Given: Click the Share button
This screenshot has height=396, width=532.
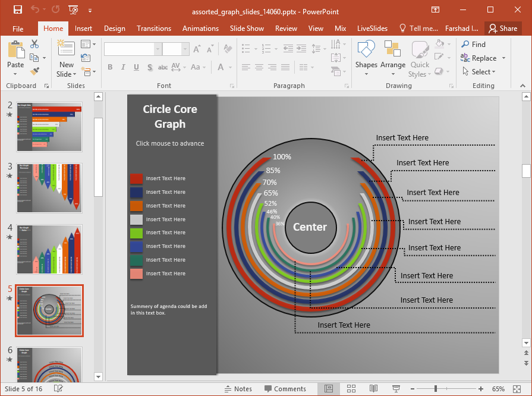Looking at the screenshot, I should point(503,29).
